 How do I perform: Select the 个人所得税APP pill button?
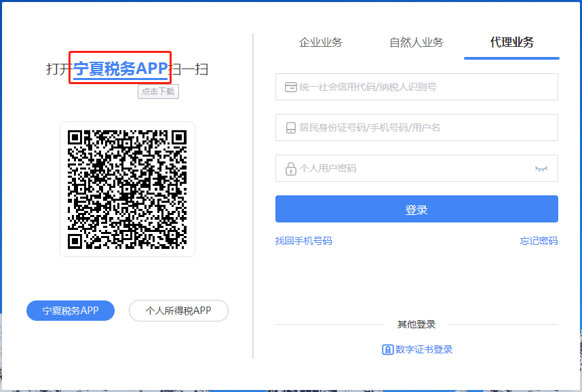click(178, 311)
